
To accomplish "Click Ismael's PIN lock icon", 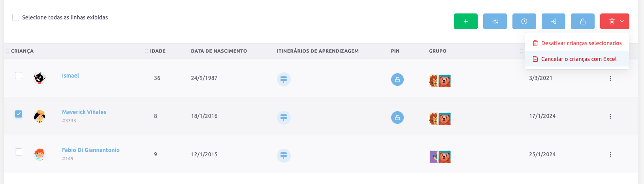I will click(x=397, y=80).
